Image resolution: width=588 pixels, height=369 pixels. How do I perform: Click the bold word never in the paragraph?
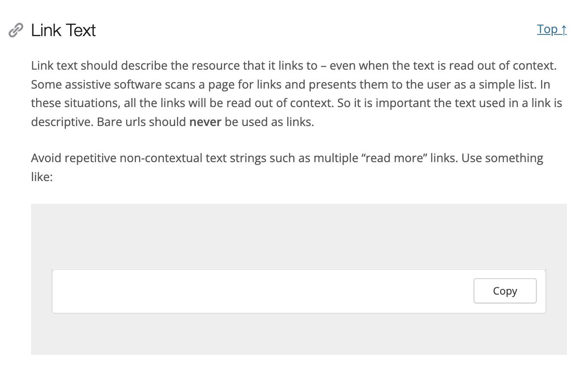[205, 122]
